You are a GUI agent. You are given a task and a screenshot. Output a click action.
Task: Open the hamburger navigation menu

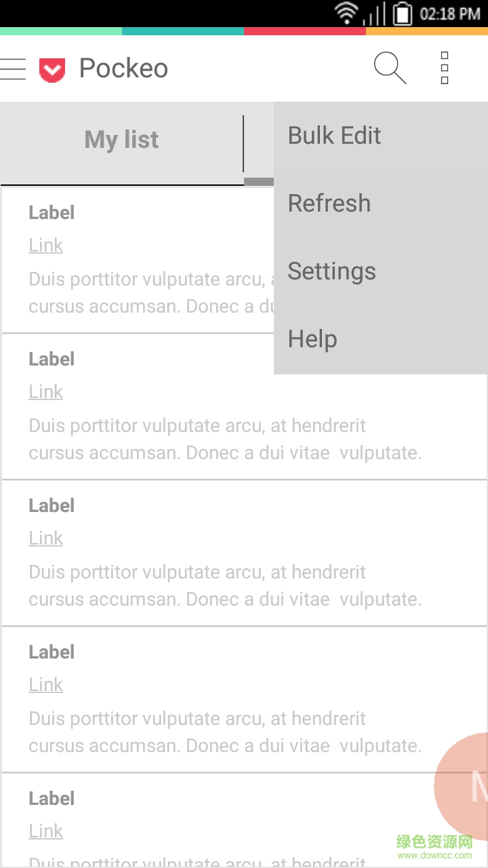(x=13, y=68)
